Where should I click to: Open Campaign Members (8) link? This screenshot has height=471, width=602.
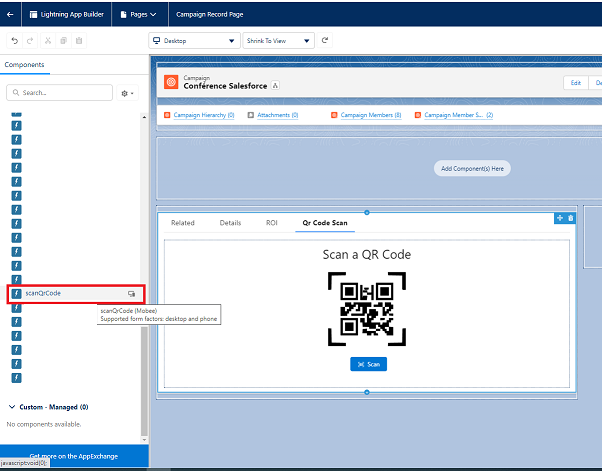371,115
